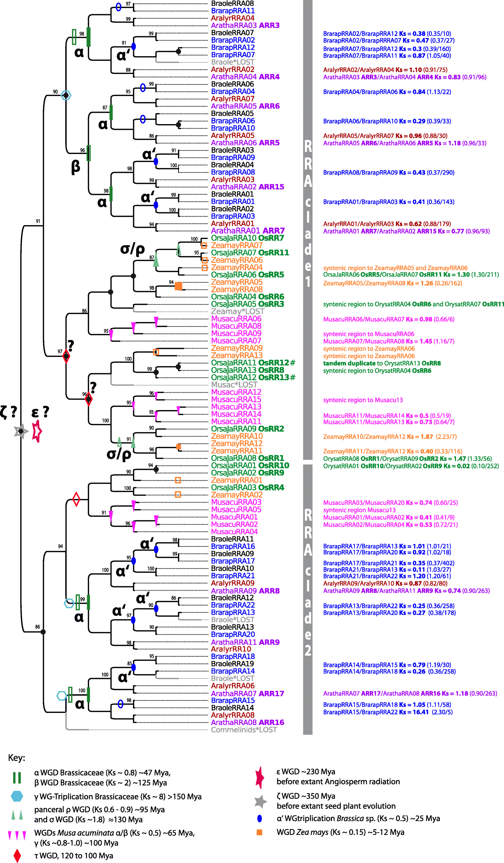This screenshot has height=863, width=504.
Task: Click the AralyrRRA02/AralyrRRA04 Ks = 1.10 annotation
Action: click(x=385, y=70)
